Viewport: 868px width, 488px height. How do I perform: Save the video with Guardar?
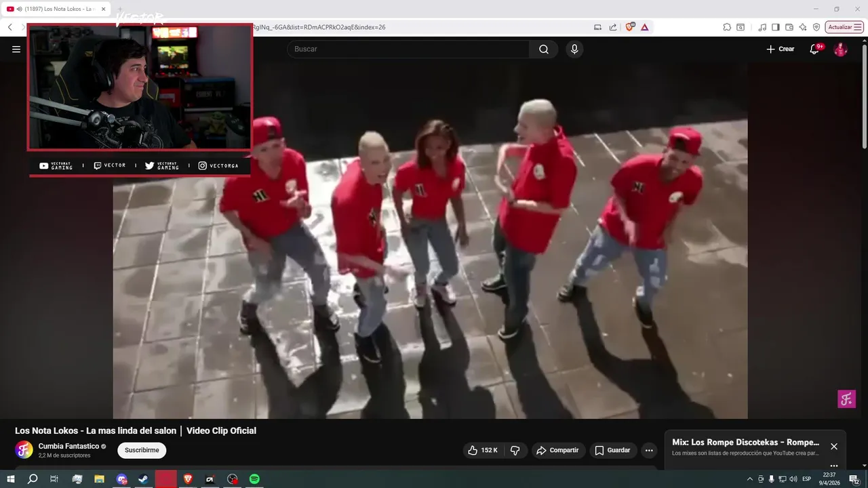click(612, 450)
